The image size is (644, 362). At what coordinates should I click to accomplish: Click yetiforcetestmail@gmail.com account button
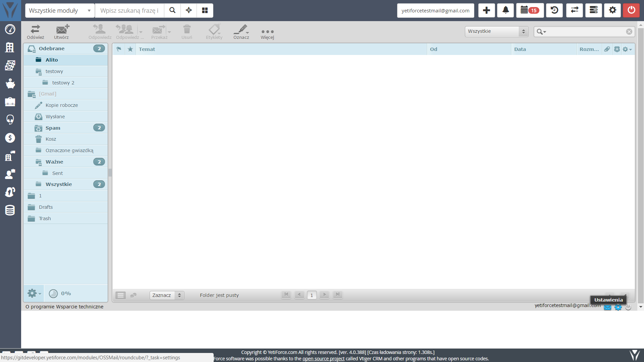[435, 10]
